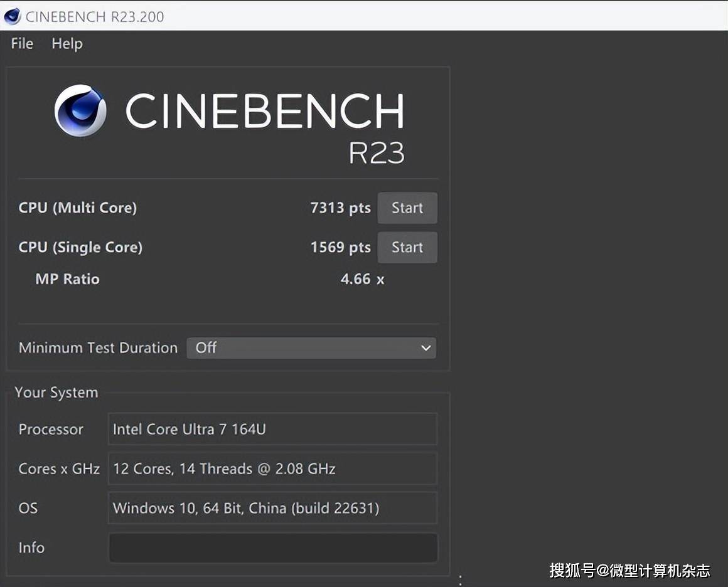Click the large Cinebench sphere logo
The image size is (728, 587).
tap(80, 110)
